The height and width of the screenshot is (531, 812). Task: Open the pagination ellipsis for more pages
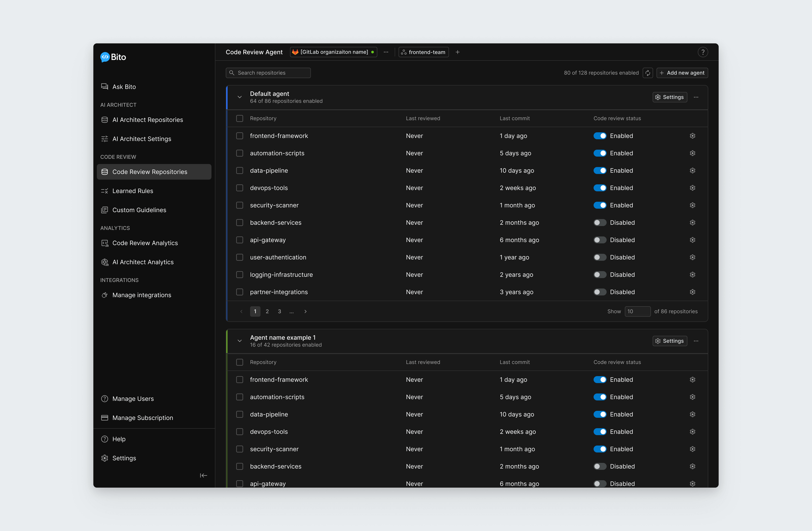pyautogui.click(x=291, y=311)
